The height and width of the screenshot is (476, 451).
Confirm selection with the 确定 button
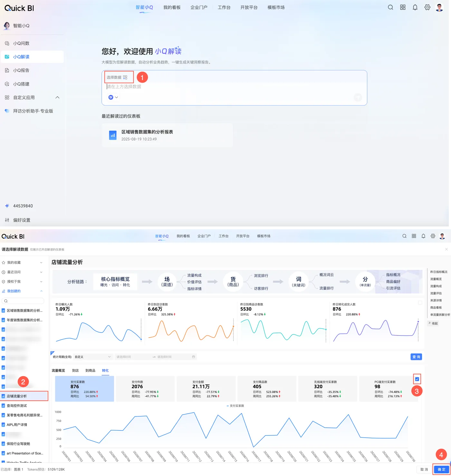click(x=441, y=469)
